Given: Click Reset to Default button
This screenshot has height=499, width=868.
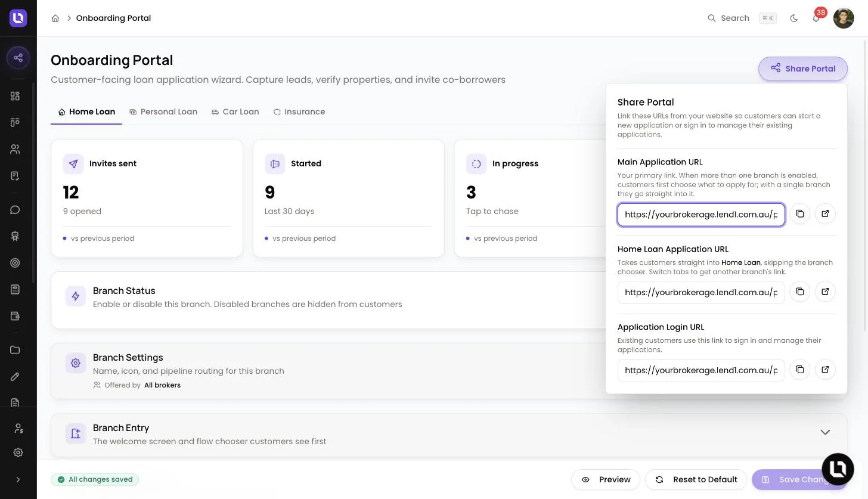Looking at the screenshot, I should click(696, 479).
